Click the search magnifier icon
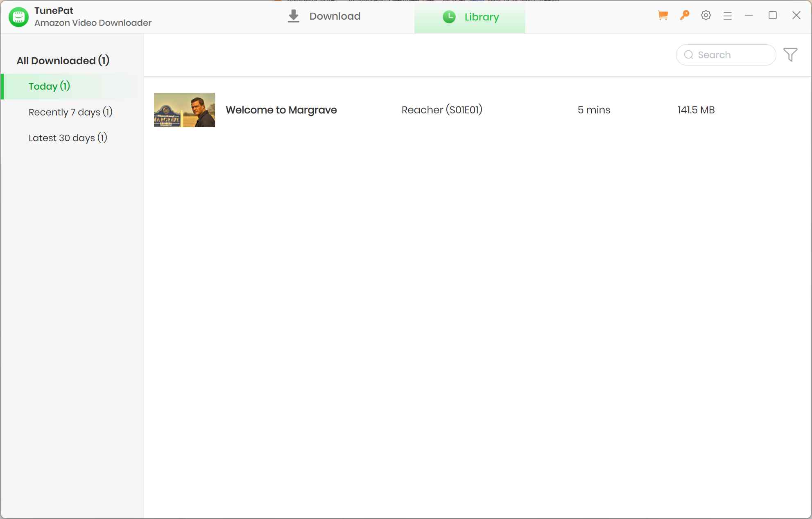Image resolution: width=812 pixels, height=519 pixels. pyautogui.click(x=689, y=54)
